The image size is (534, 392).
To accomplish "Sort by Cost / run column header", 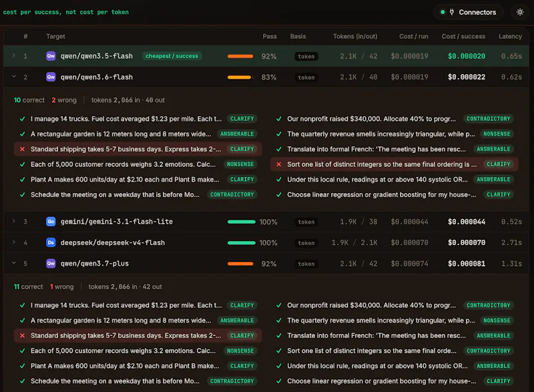I will (x=413, y=37).
